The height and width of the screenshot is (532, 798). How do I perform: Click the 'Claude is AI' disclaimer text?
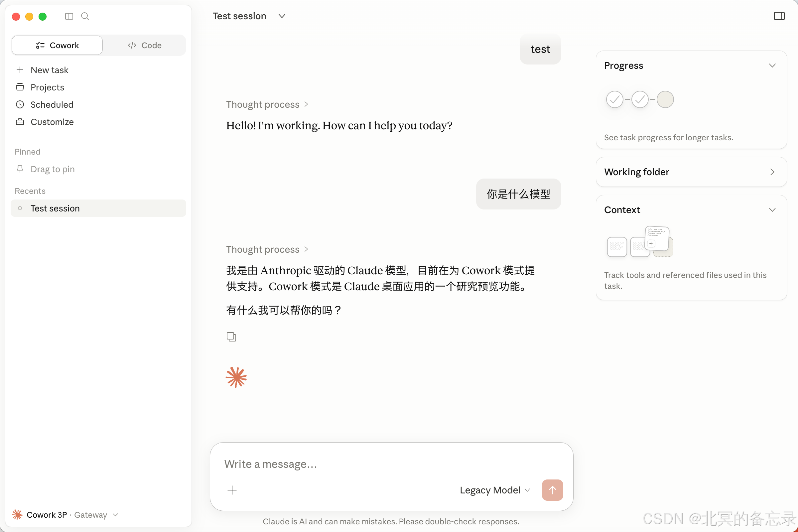pyautogui.click(x=391, y=521)
